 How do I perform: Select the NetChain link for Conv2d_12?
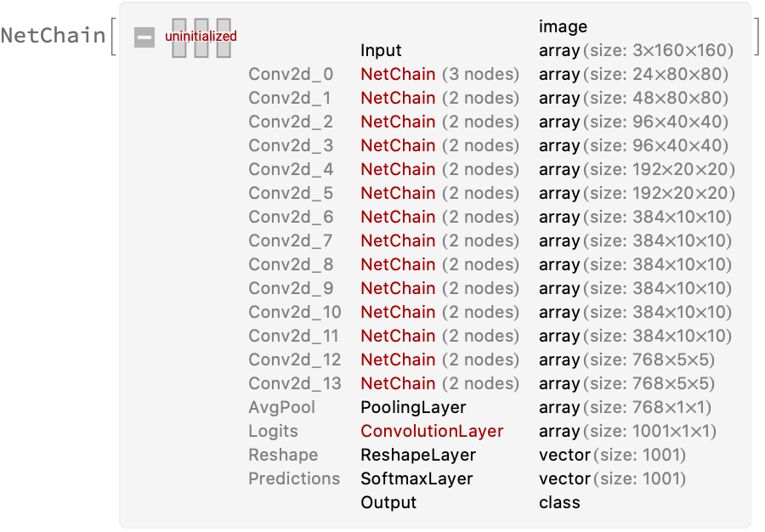click(x=398, y=360)
